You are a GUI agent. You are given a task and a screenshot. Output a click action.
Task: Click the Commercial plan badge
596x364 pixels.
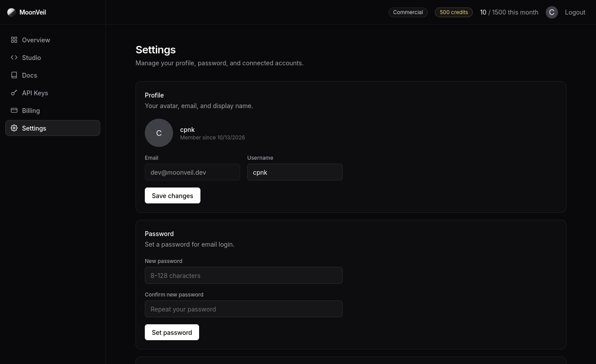[x=408, y=12]
